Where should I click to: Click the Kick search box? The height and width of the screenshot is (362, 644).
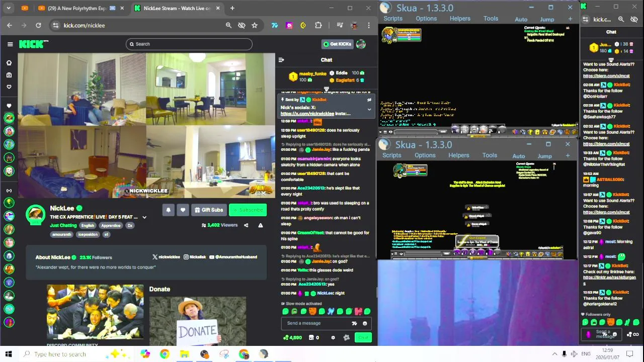pyautogui.click(x=189, y=44)
